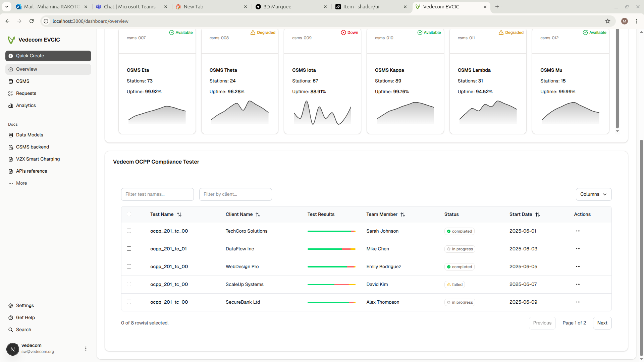644x362 pixels.
Task: Tick the select-all rows header checkbox
Action: 129,214
